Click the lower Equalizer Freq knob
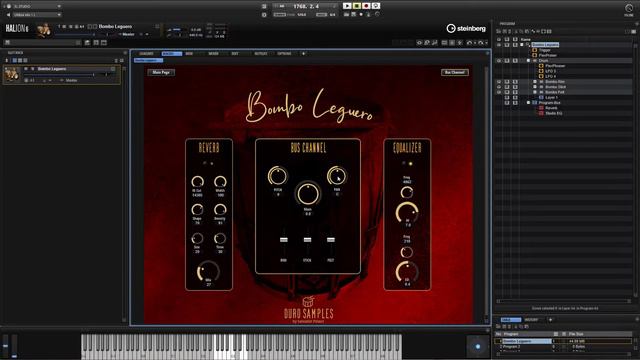Screen dimensions: 640x360 (407, 252)
